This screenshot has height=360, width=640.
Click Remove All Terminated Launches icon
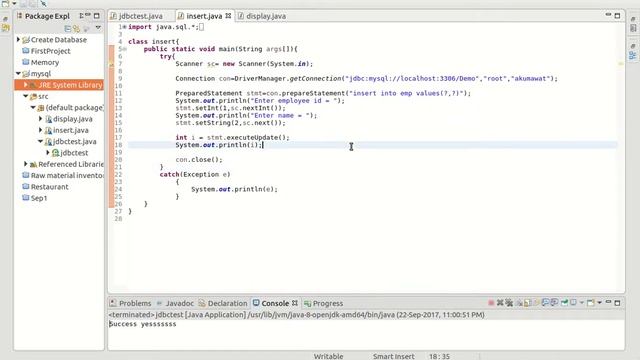(x=509, y=303)
